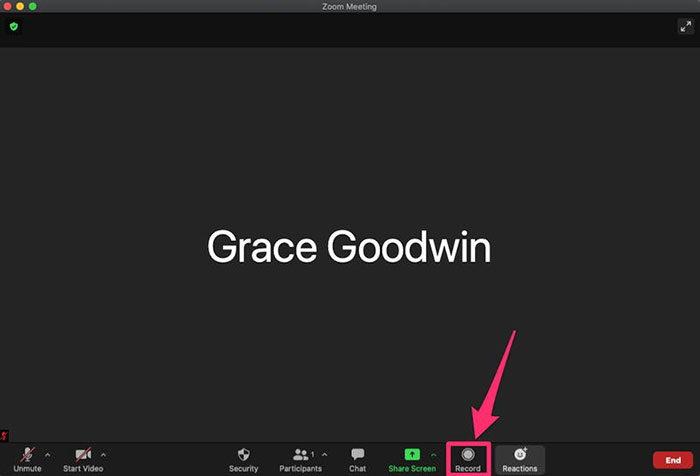
Task: Click the green window zoom button
Action: (33, 6)
